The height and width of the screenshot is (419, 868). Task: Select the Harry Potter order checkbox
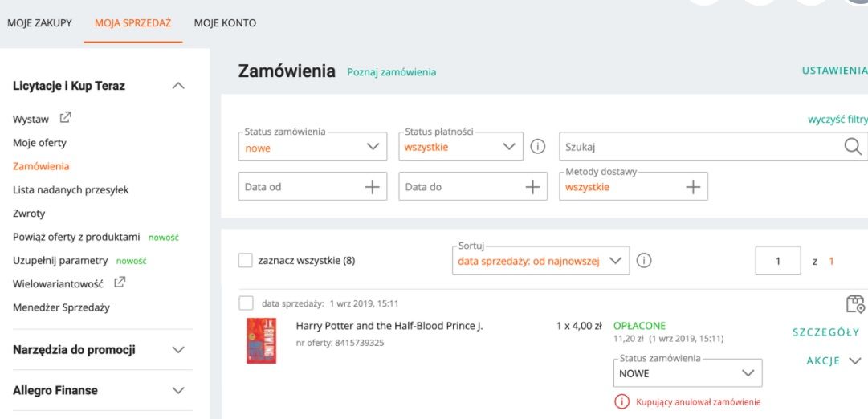(x=247, y=303)
